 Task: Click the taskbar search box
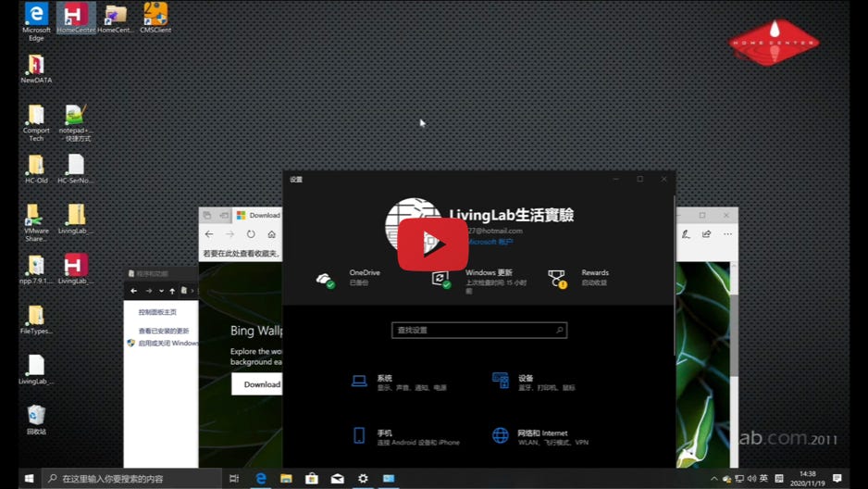click(131, 479)
